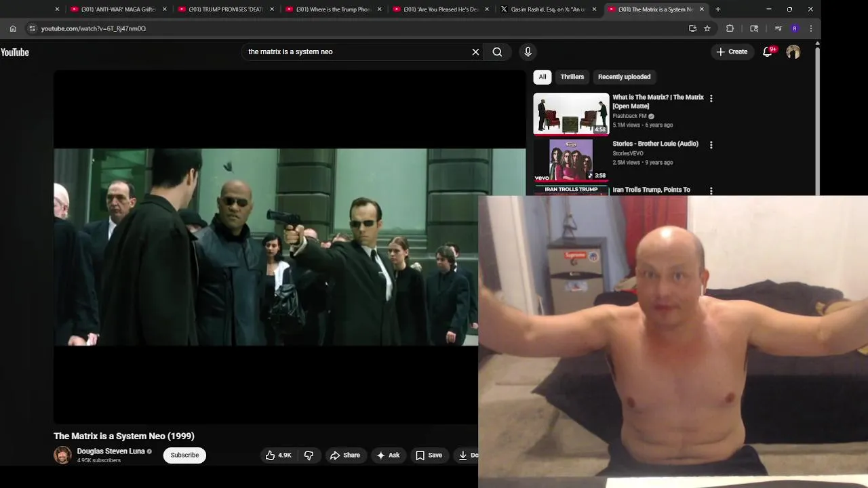Open the Chrome profile icon

coord(794,28)
